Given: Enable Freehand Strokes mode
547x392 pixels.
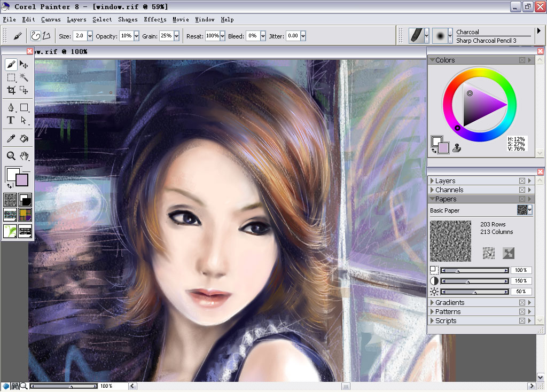Looking at the screenshot, I should (x=36, y=36).
